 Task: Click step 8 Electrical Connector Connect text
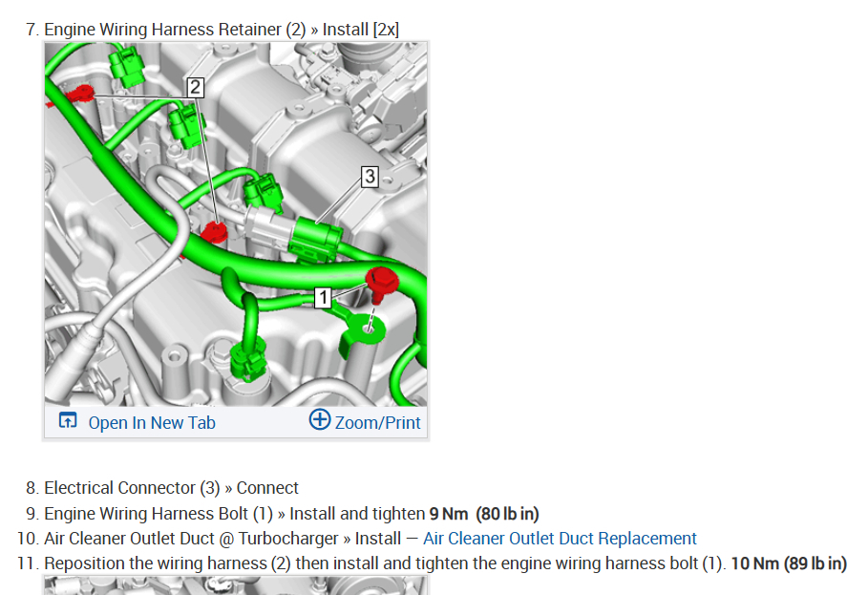171,488
